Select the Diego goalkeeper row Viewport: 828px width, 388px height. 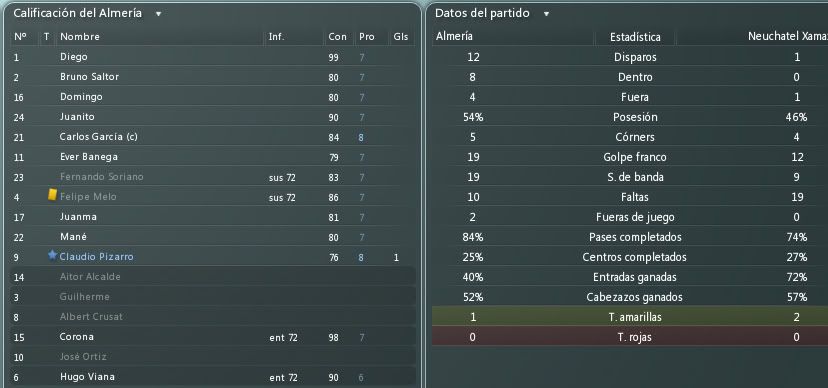tap(212, 56)
